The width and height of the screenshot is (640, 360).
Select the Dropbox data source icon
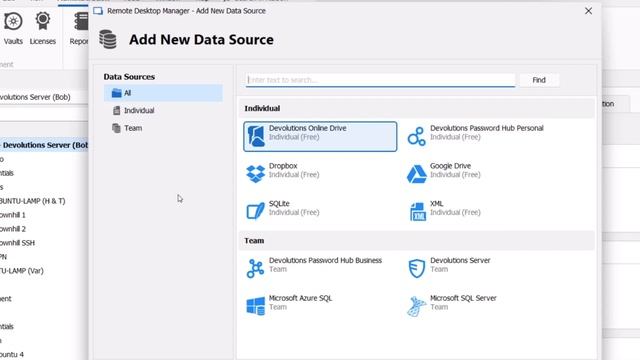point(256,174)
